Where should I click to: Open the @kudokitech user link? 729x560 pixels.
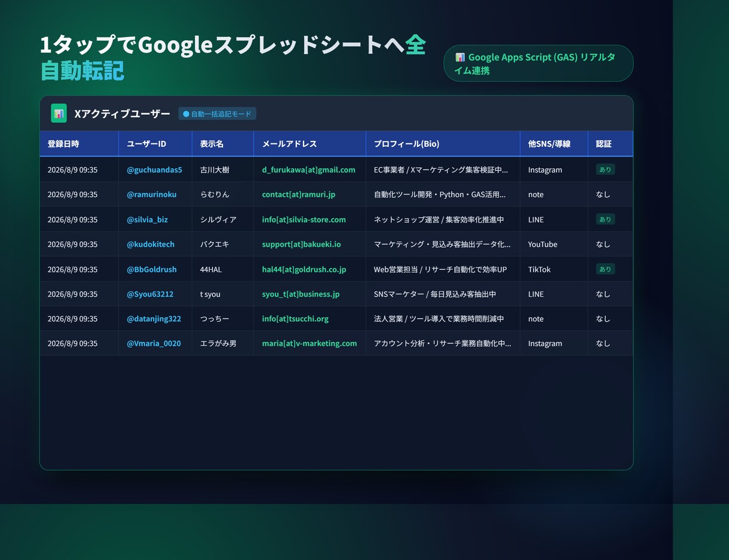(x=151, y=244)
